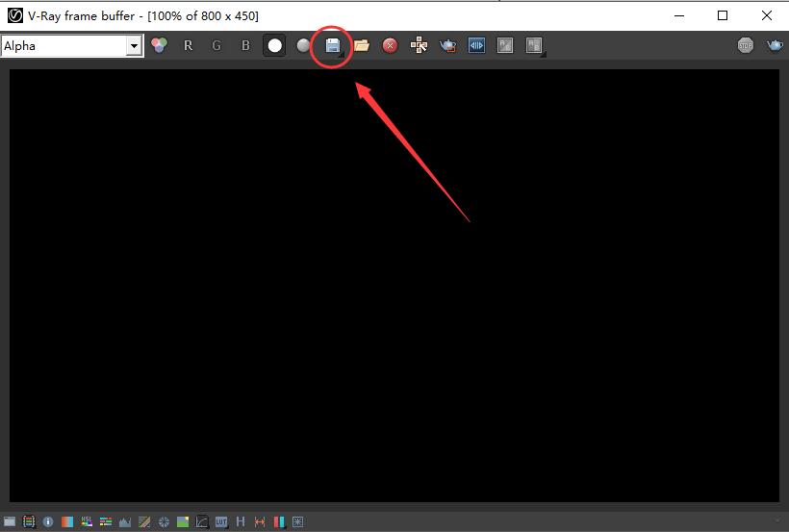Image resolution: width=789 pixels, height=532 pixels.
Task: Click the link VFB to PDPlayer icon
Action: pyautogui.click(x=476, y=46)
